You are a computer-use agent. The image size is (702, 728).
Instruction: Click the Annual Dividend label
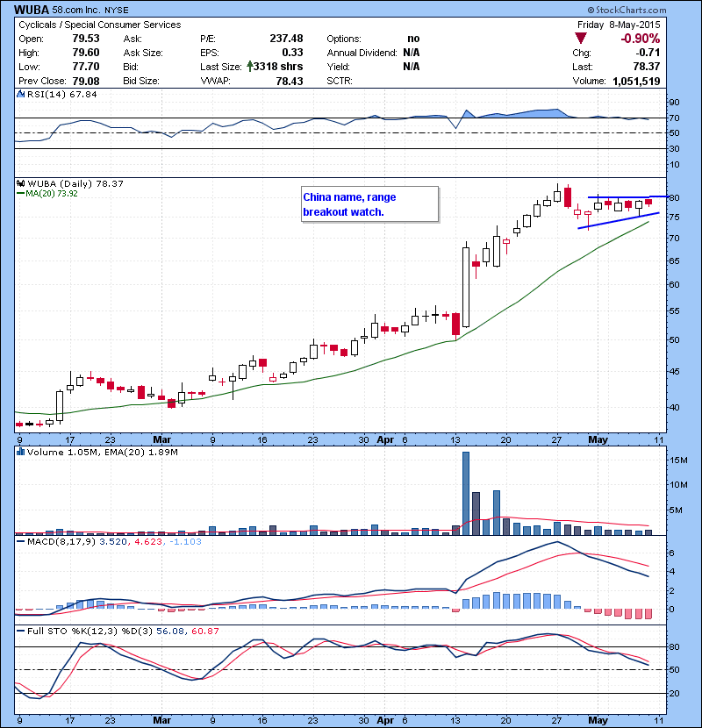point(362,53)
